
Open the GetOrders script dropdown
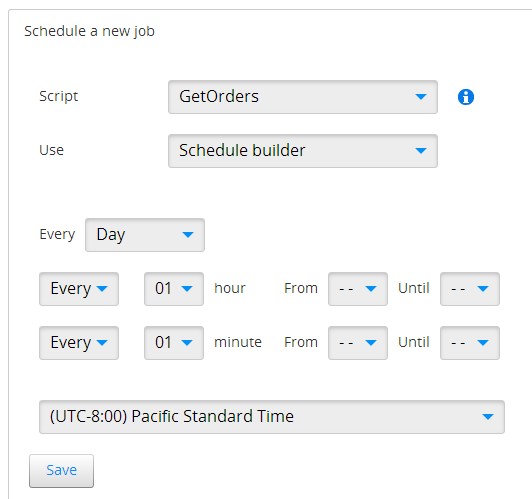click(x=303, y=97)
